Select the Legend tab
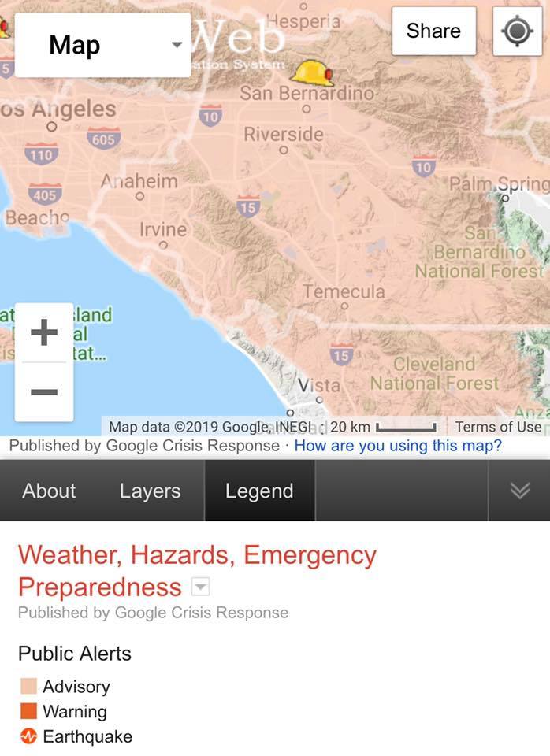 coord(259,491)
